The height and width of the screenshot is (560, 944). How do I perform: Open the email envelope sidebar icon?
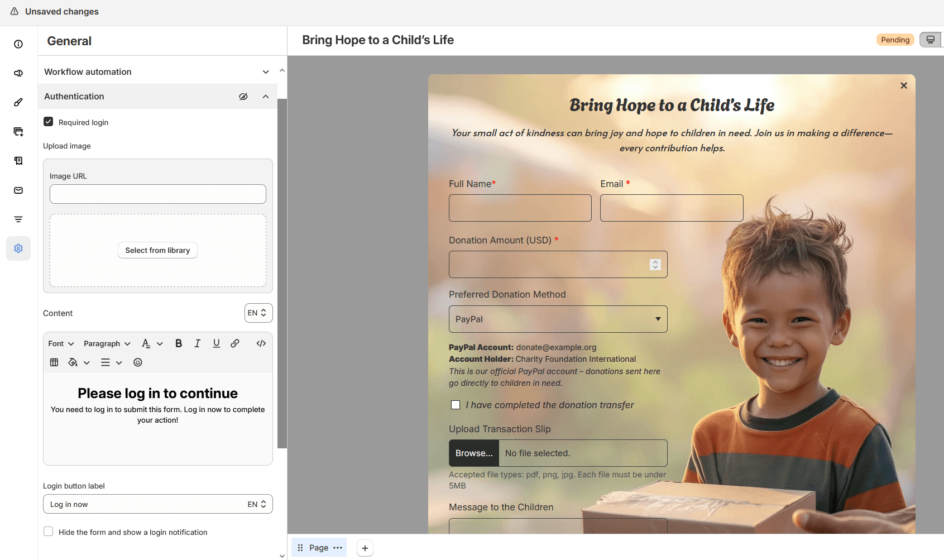tap(18, 190)
